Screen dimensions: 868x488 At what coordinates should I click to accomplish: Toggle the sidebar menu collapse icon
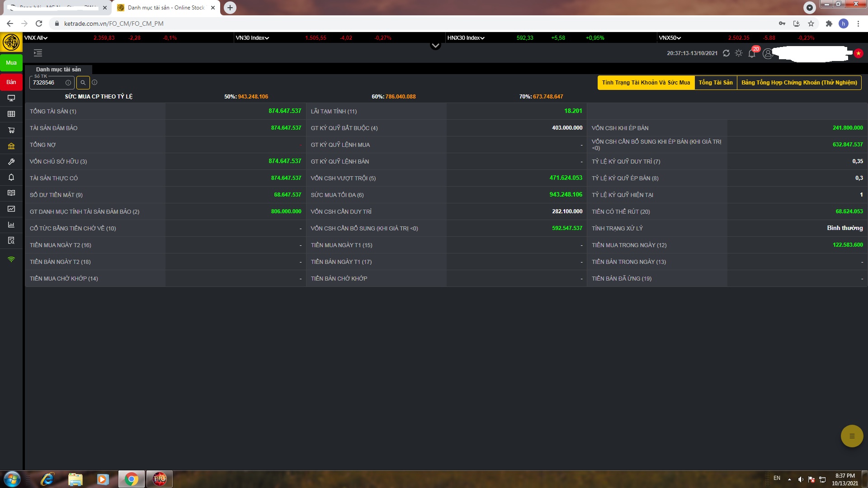pyautogui.click(x=38, y=53)
